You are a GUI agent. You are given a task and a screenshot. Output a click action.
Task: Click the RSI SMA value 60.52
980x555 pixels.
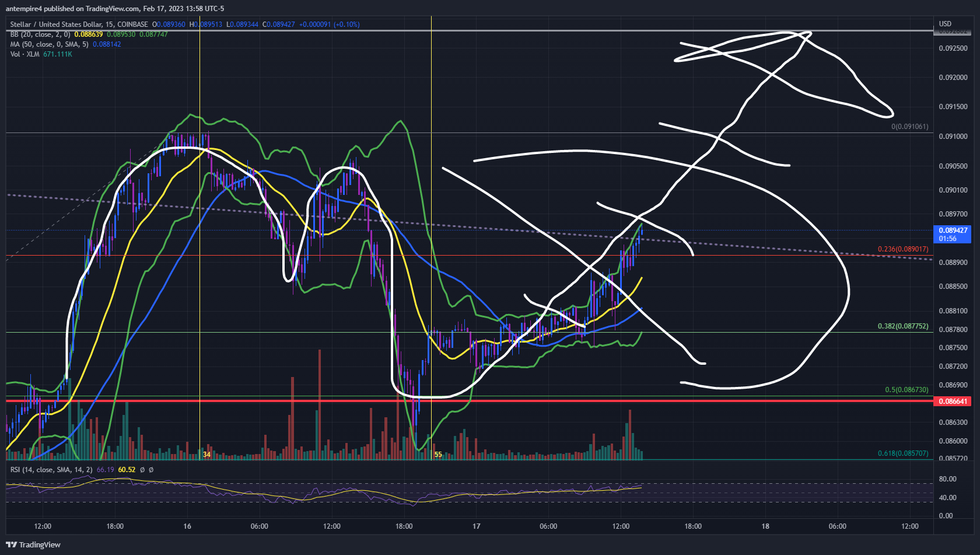click(127, 470)
